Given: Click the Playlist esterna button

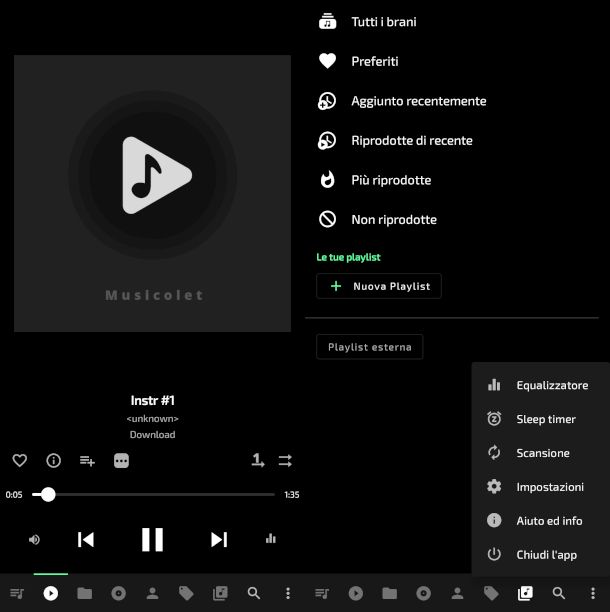Looking at the screenshot, I should (x=370, y=347).
